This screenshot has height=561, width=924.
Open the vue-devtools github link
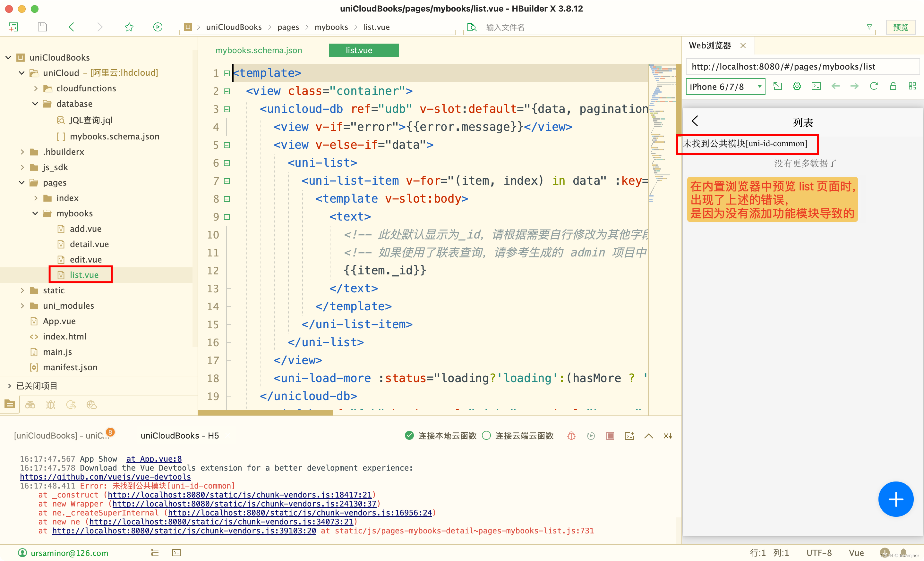[105, 477]
